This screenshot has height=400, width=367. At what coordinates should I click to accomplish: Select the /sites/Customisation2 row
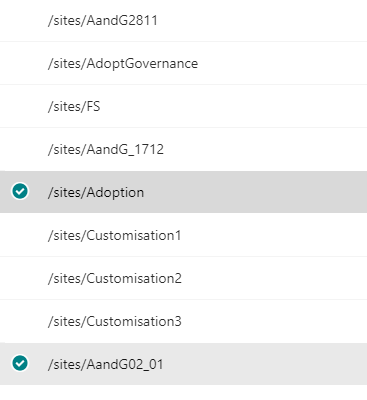point(183,278)
